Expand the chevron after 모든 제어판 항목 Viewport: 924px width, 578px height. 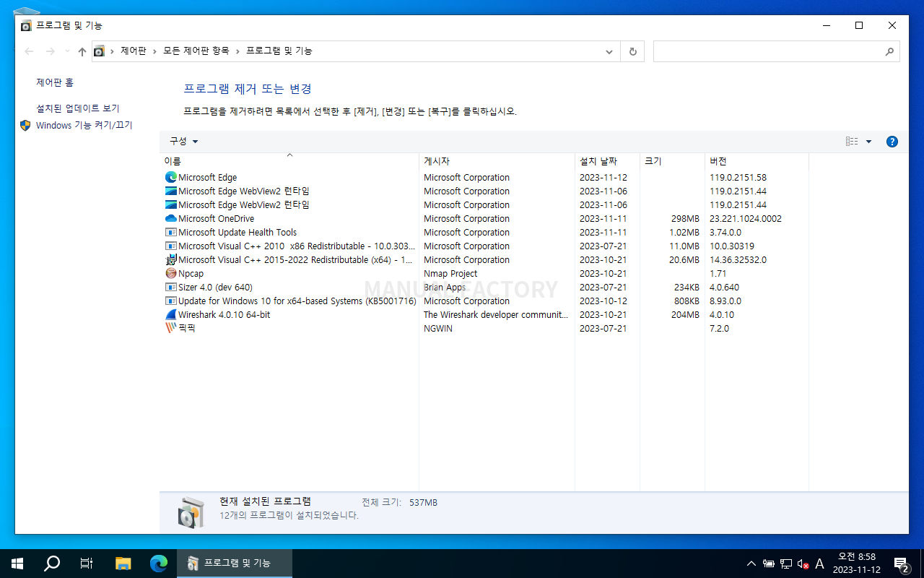(x=237, y=51)
